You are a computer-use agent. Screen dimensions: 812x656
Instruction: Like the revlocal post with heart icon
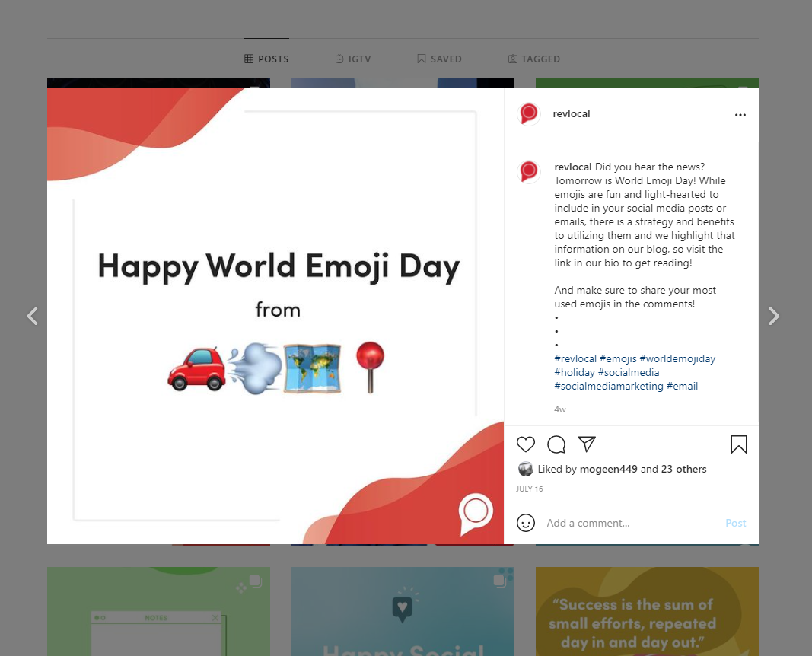tap(526, 444)
